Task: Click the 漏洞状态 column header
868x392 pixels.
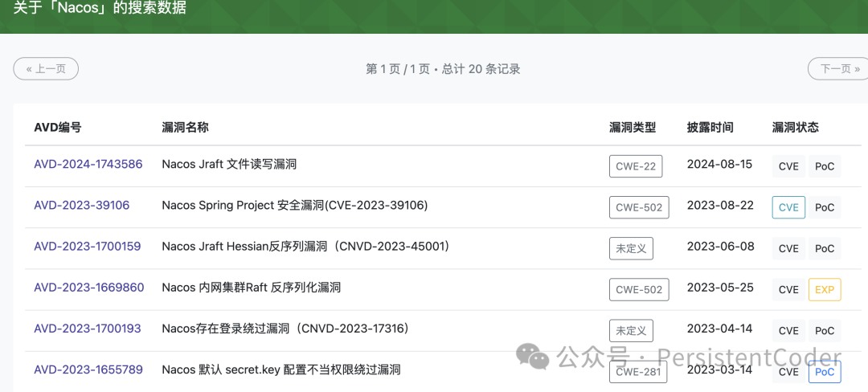Action: (796, 127)
